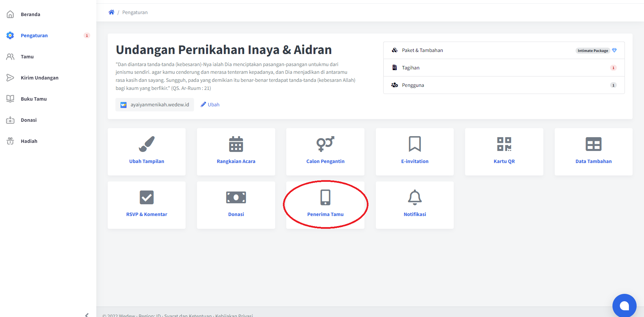Click the Donasi card label
The width and height of the screenshot is (644, 317).
click(x=236, y=214)
